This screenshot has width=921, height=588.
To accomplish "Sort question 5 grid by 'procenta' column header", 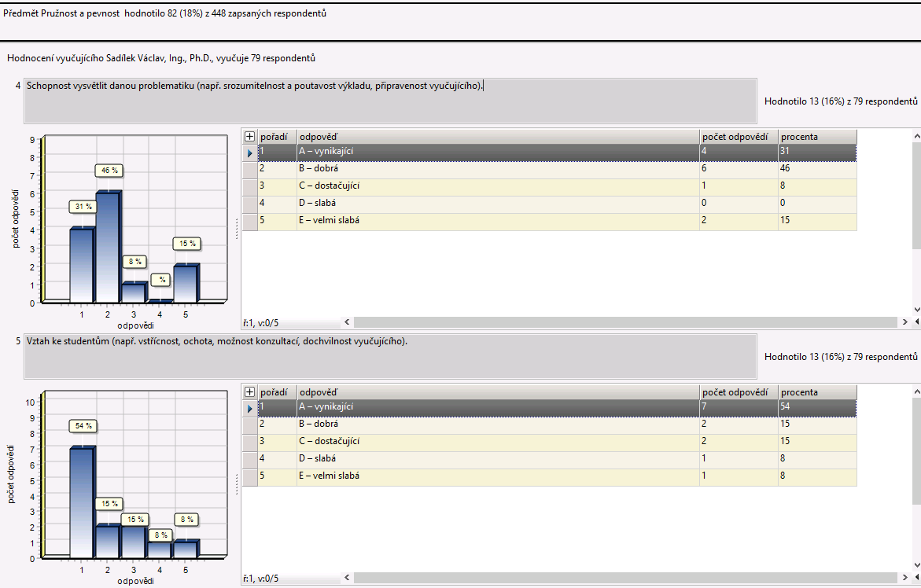I will point(816,392).
